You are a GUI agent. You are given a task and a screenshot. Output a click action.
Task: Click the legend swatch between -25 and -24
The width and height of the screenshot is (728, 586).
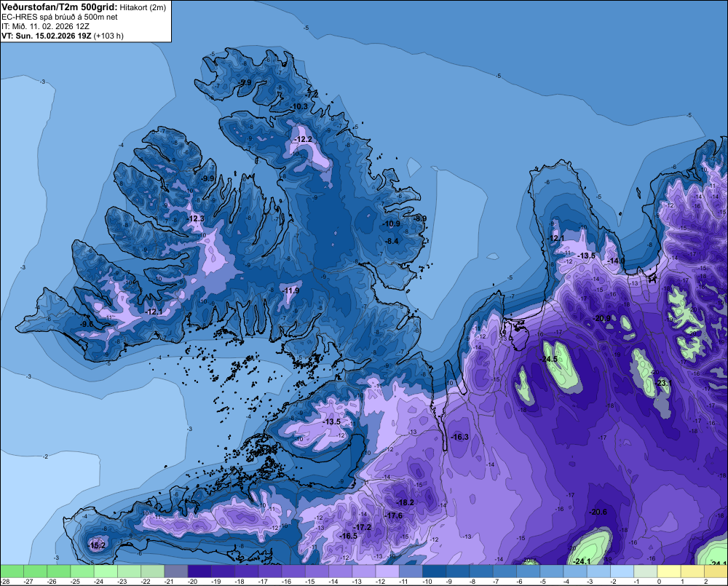pyautogui.click(x=82, y=571)
